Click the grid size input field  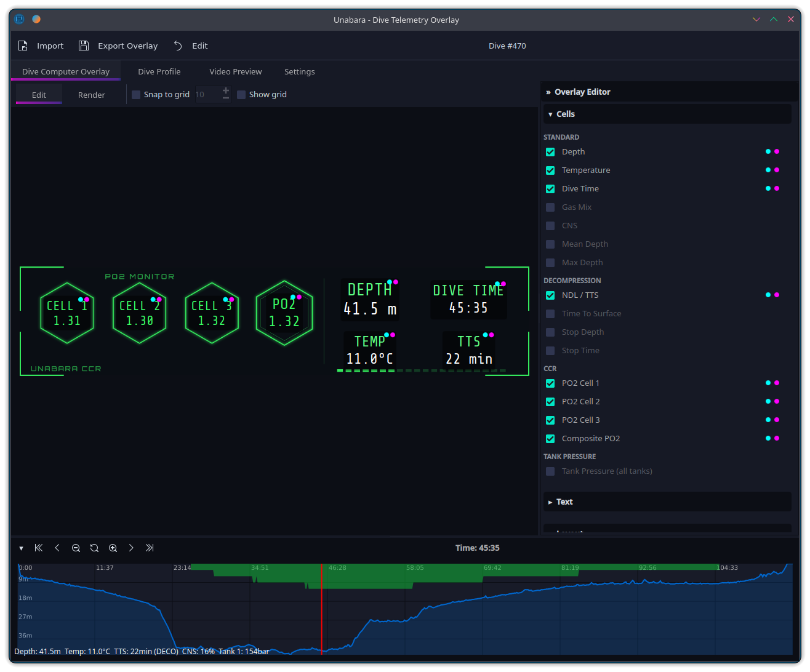[x=207, y=95]
